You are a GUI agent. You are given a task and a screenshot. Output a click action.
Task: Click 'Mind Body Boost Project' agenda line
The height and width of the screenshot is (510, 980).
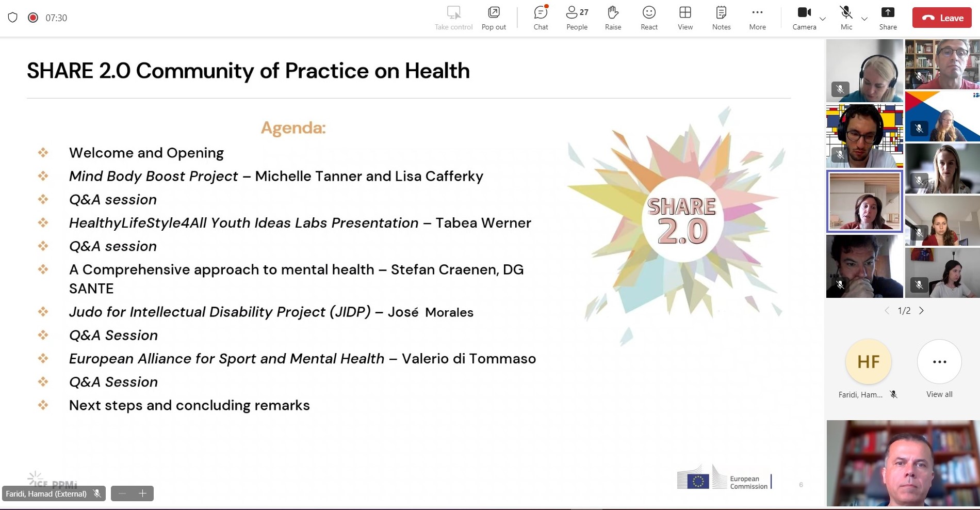(x=276, y=176)
